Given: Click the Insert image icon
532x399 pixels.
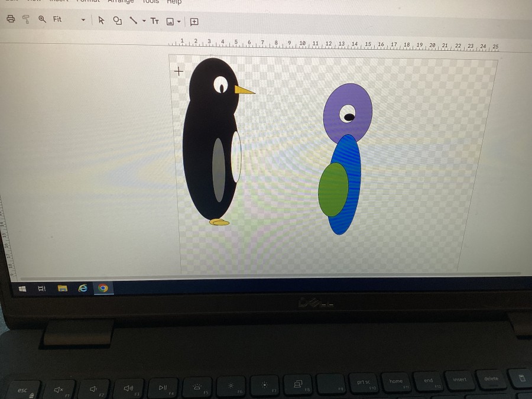Looking at the screenshot, I should (170, 22).
